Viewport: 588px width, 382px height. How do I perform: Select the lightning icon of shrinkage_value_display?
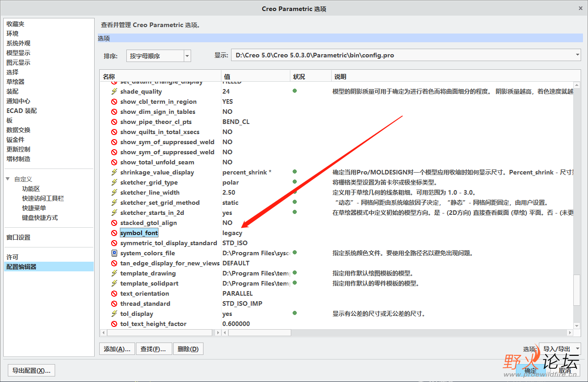[114, 172]
